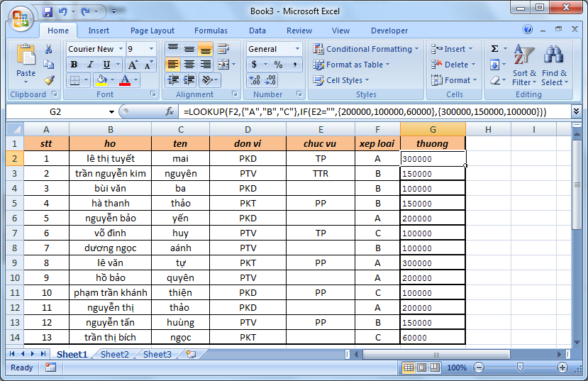The height and width of the screenshot is (381, 588).
Task: Decrease the cell indent
Action: pos(173,80)
